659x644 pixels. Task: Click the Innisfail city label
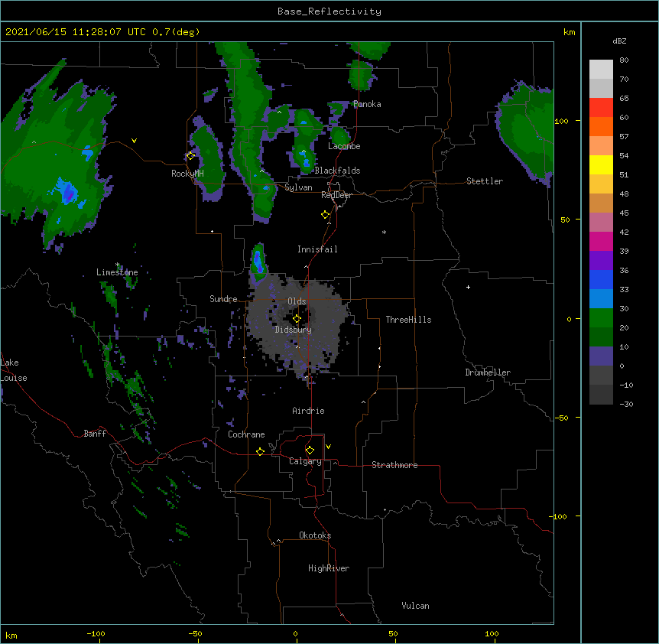click(x=317, y=249)
